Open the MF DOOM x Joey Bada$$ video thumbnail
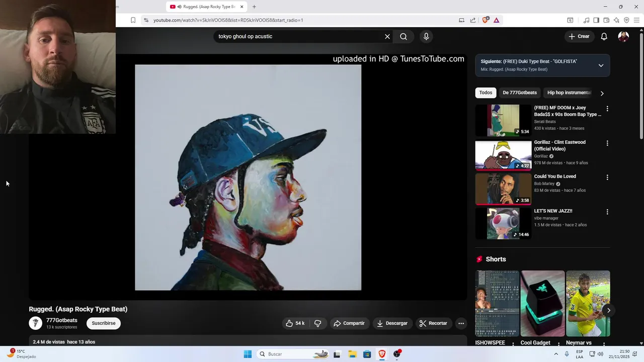644x362 pixels. 503,121
